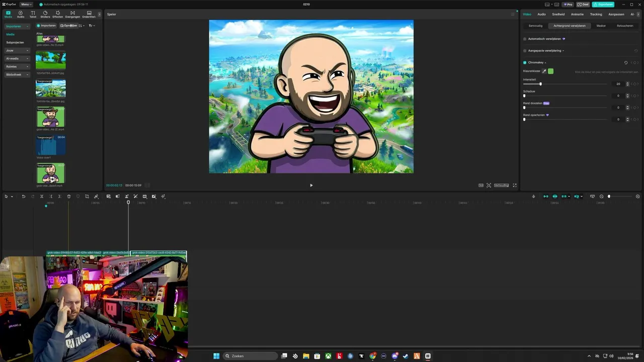The width and height of the screenshot is (644, 362).
Task: Enable Automatisch verwijderen checkbox
Action: pos(525,39)
